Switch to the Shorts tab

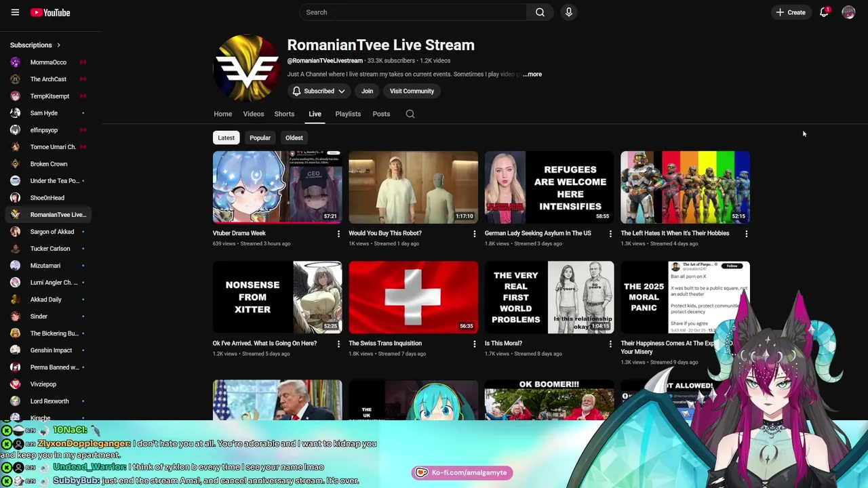284,114
